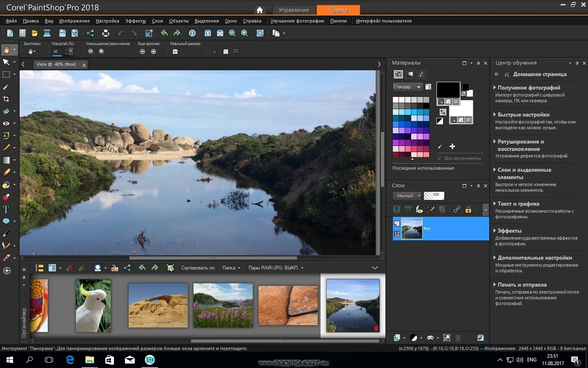This screenshot has height=368, width=588.
Task: Click the New image icon in the toolbar
Action: tap(10, 33)
